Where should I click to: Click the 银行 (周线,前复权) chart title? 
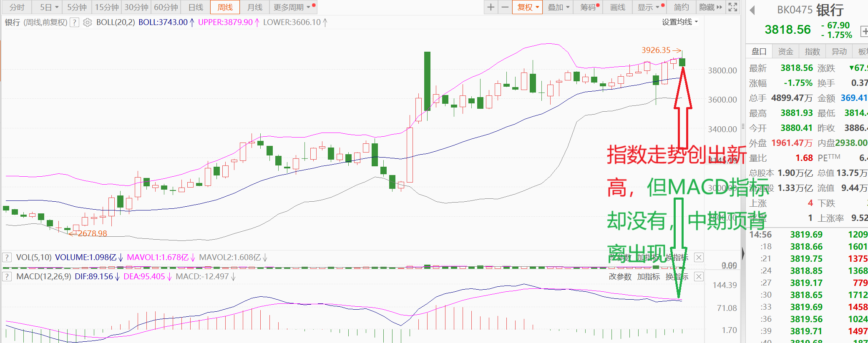tap(36, 23)
